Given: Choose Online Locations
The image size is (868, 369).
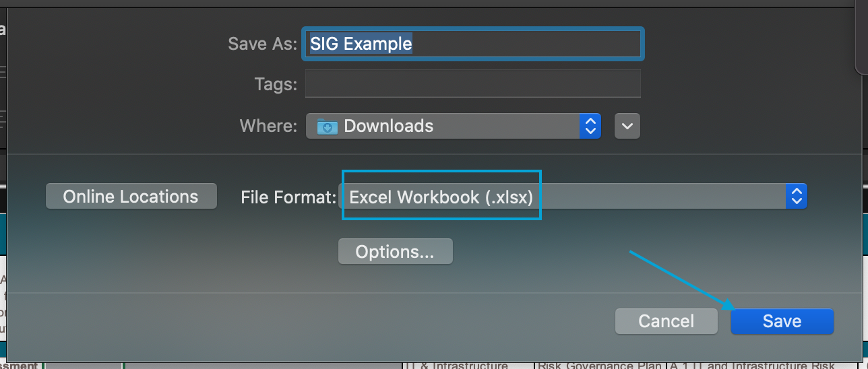Looking at the screenshot, I should coord(131,197).
